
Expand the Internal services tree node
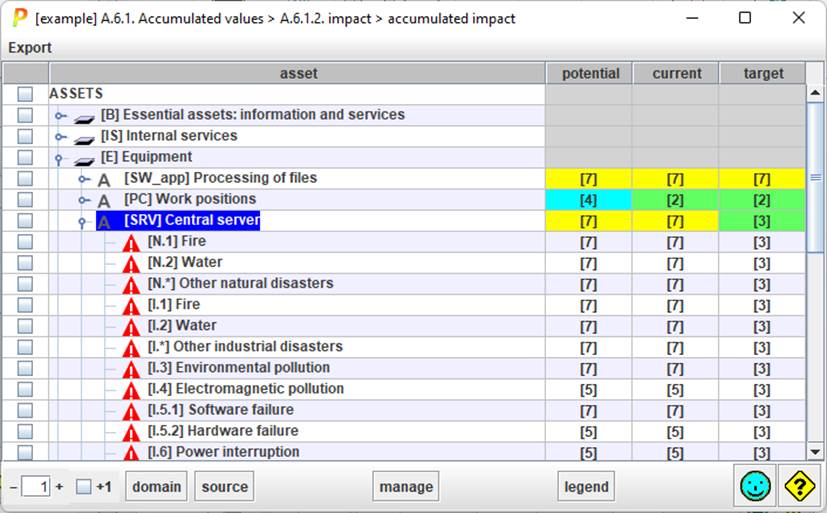click(60, 137)
